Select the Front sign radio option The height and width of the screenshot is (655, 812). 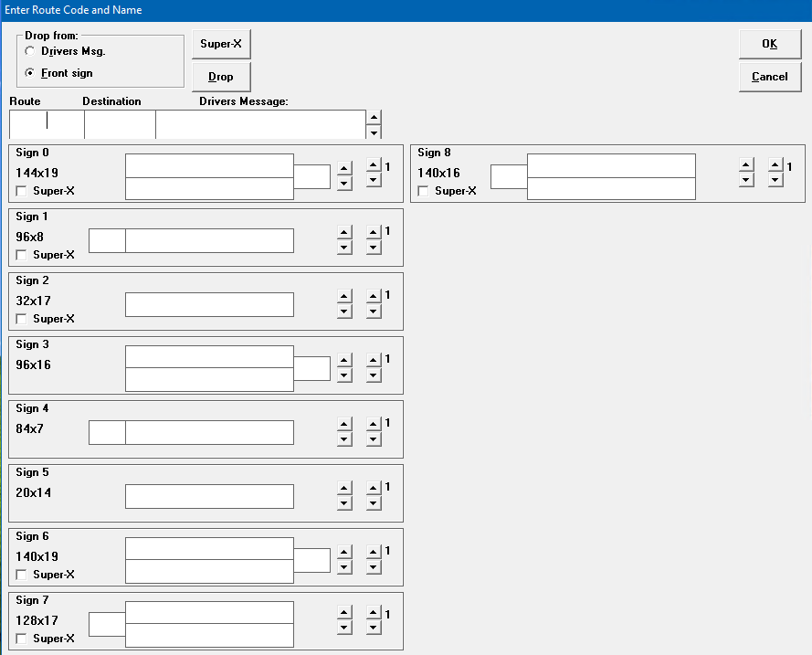pos(31,73)
